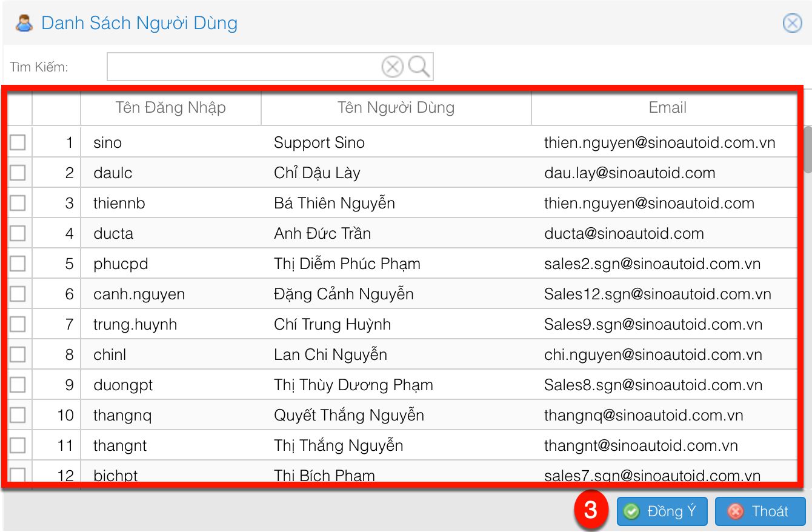Enable checkbox for ducta row
The height and width of the screenshot is (532, 812).
(18, 233)
